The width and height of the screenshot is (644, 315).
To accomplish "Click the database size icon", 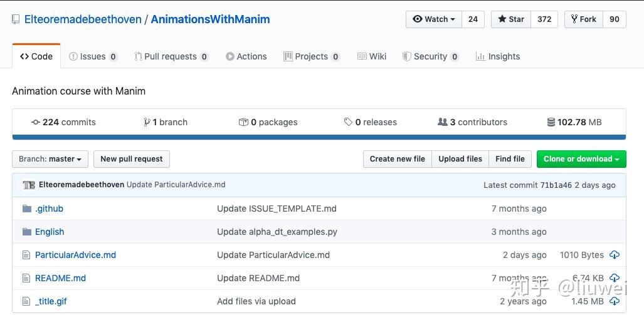I will (551, 122).
